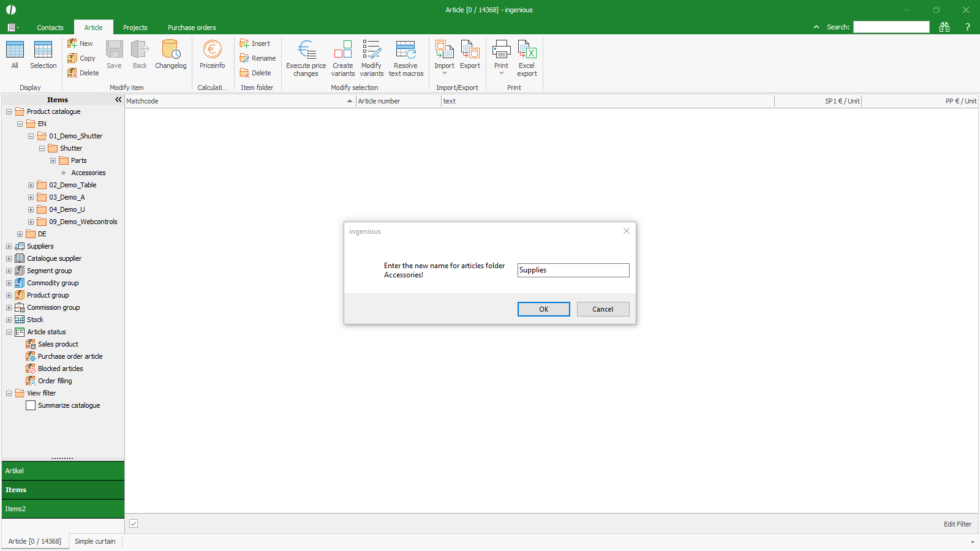Select the Create variants icon
Viewport: 980px width, 551px height.
(342, 50)
